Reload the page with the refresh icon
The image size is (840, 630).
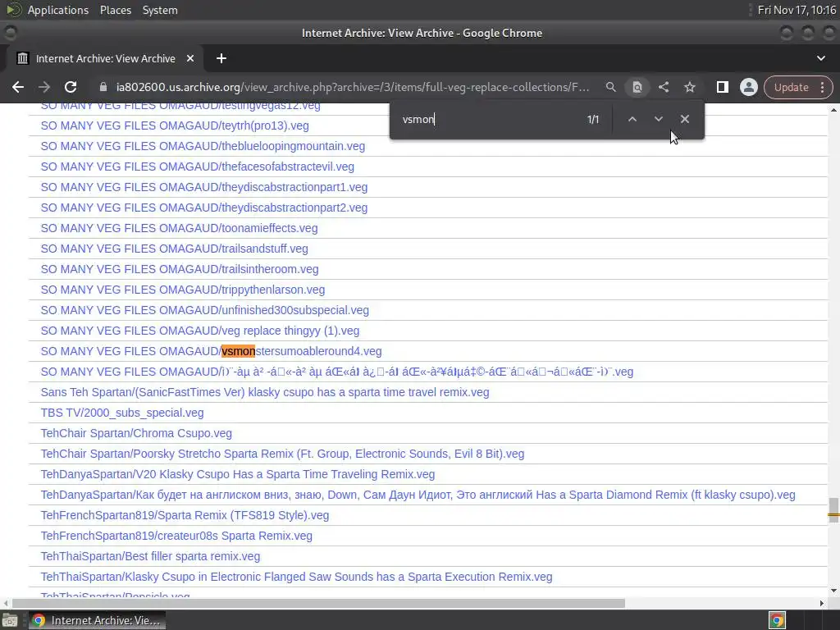coord(71,87)
